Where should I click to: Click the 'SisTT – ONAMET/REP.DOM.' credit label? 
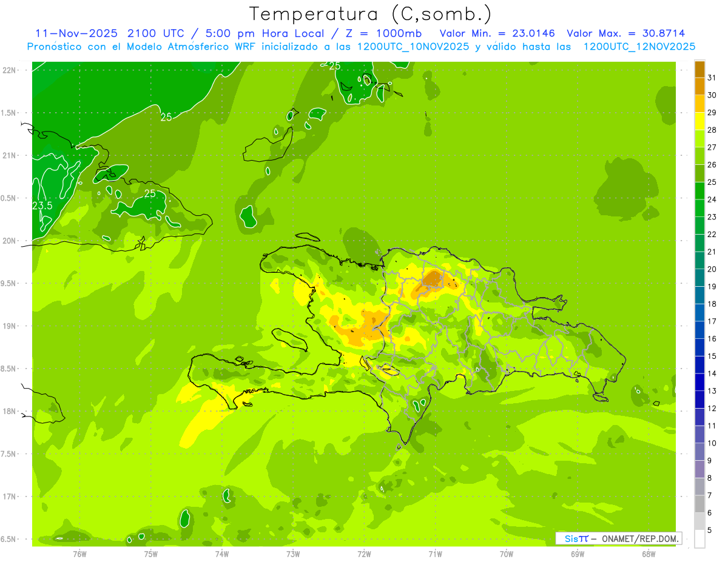click(619, 538)
